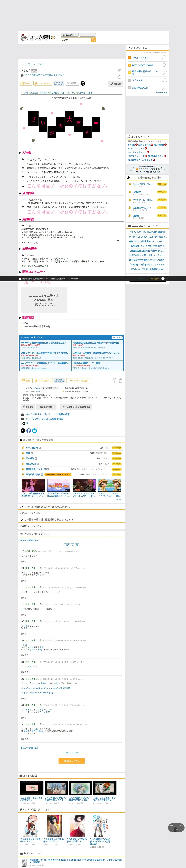Viewport: 186px width, 868px height.
Task: Click the orange 掲示板にレスする button
Action: pos(72,761)
